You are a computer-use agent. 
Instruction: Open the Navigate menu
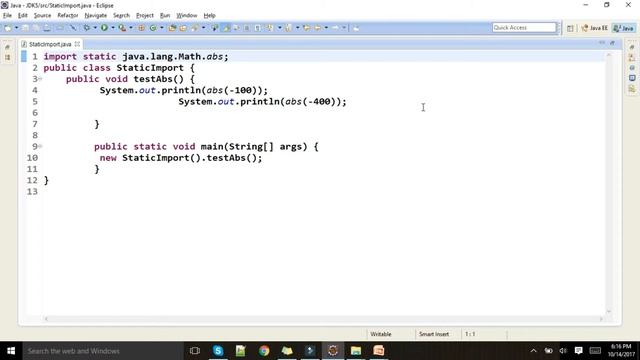click(96, 15)
